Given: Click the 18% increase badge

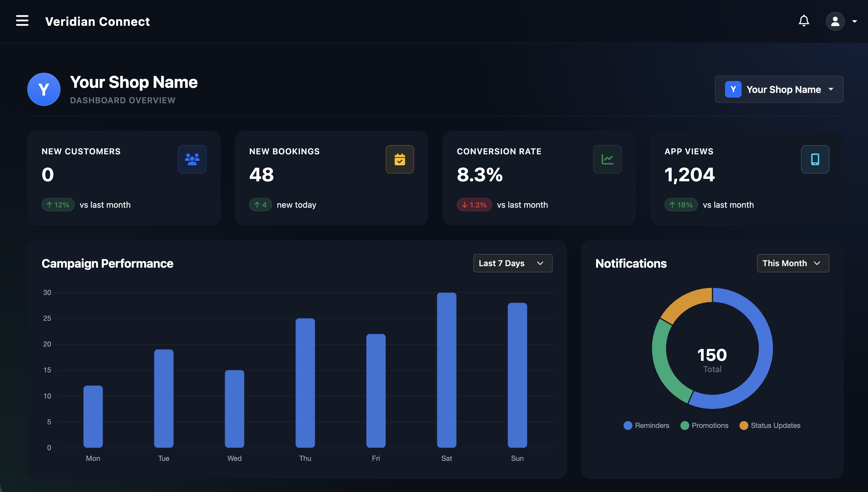Looking at the screenshot, I should [x=681, y=204].
